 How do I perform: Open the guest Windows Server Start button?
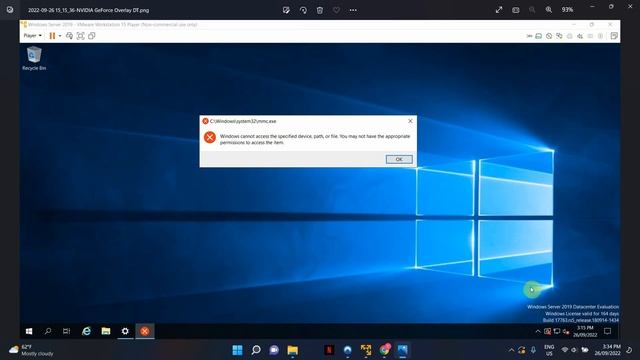(x=29, y=331)
